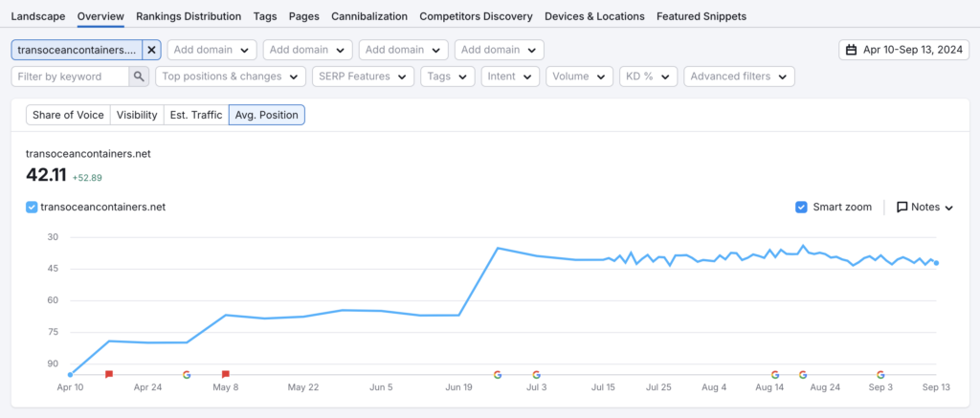Open the first Add domain dropdown
This screenshot has width=980, height=418.
[212, 50]
